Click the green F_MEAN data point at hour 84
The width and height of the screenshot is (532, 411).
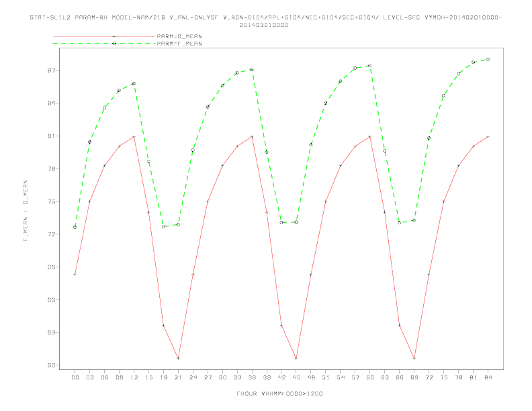coord(488,59)
